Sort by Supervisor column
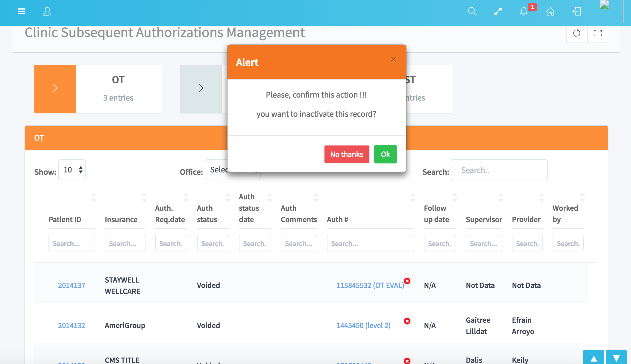Screen dimensions: 631x364 (x=501, y=197)
